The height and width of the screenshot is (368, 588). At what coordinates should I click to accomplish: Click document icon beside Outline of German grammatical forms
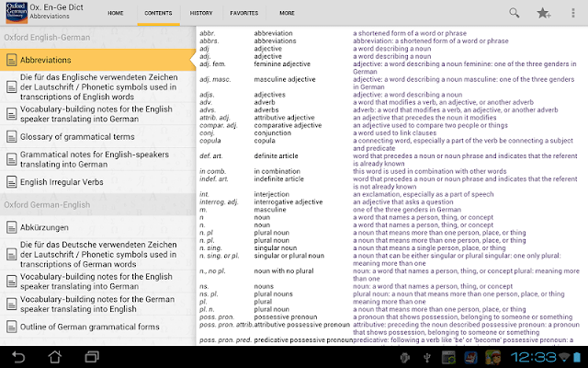coord(12,327)
